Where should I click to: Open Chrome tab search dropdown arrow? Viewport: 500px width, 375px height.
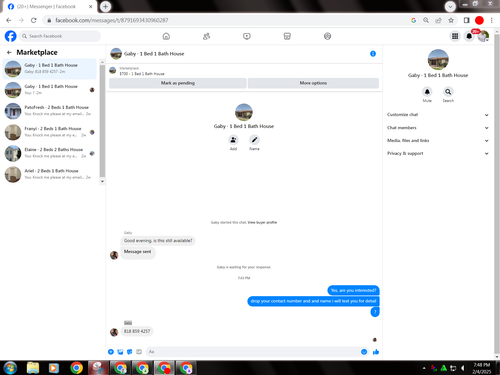point(450,6)
